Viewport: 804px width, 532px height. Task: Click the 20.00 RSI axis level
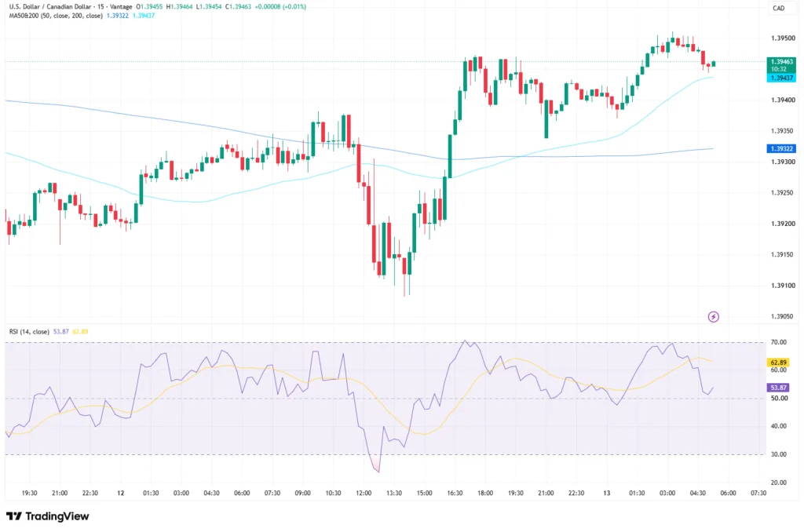[x=779, y=483]
